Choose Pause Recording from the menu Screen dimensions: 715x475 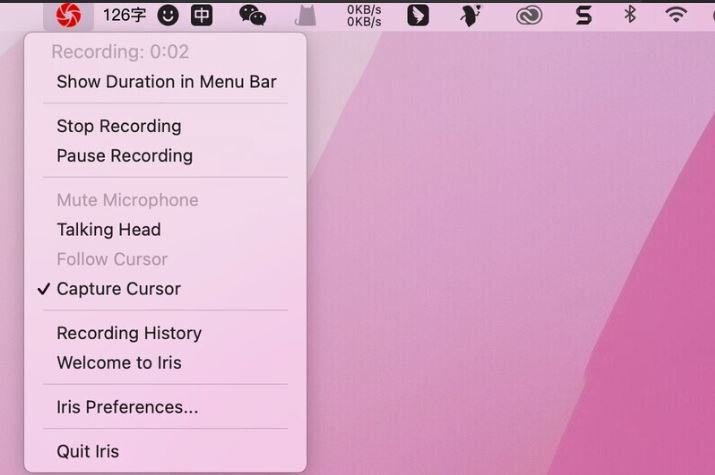166,155
